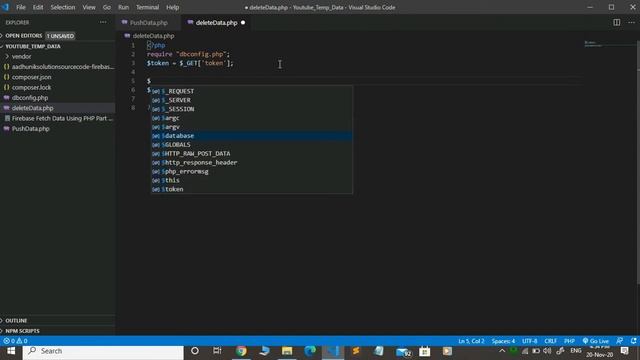This screenshot has width=640, height=360.
Task: Click the deleteData.php breadcrumb
Action: [x=153, y=36]
